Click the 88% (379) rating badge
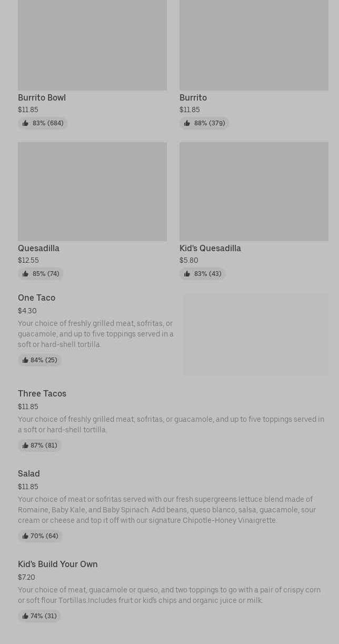This screenshot has height=644, width=339. point(204,123)
